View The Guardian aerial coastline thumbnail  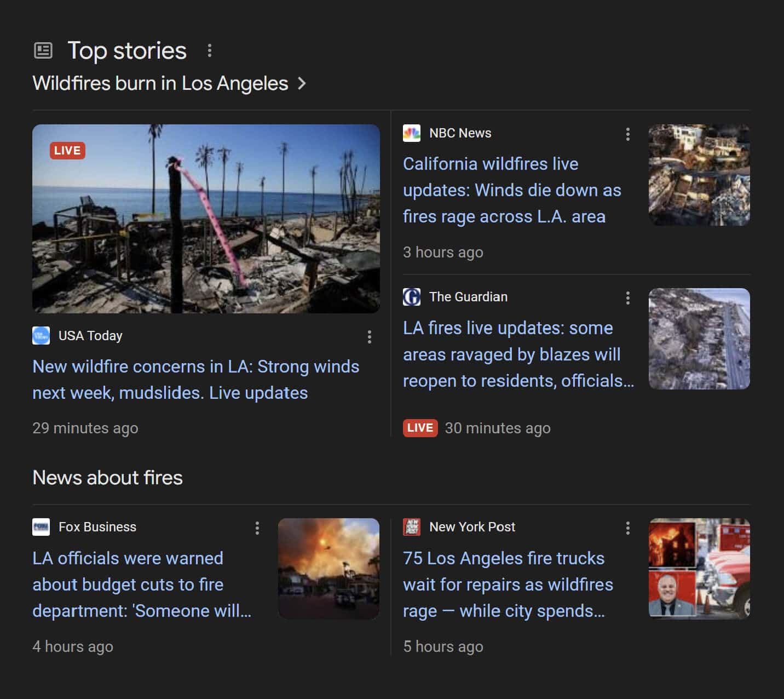tap(699, 339)
